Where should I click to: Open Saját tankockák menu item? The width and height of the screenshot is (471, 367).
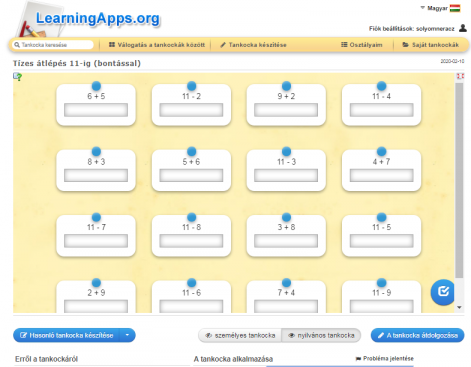430,45
